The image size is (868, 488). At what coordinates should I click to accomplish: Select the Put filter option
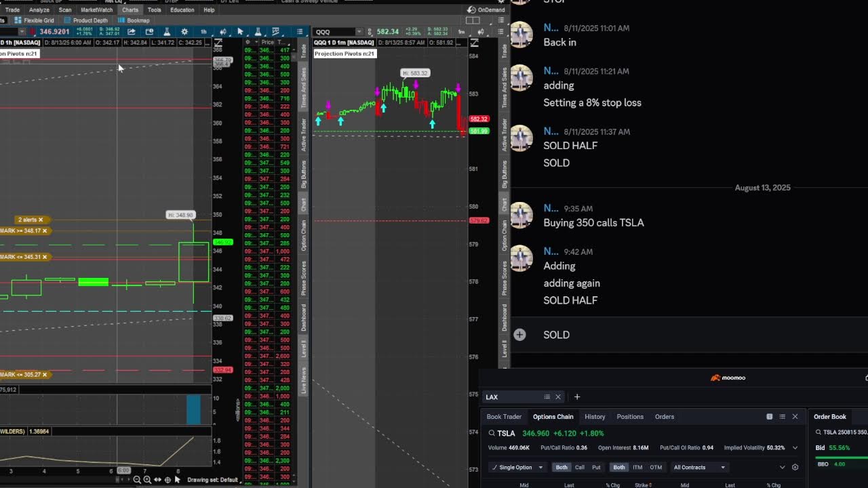pyautogui.click(x=596, y=468)
